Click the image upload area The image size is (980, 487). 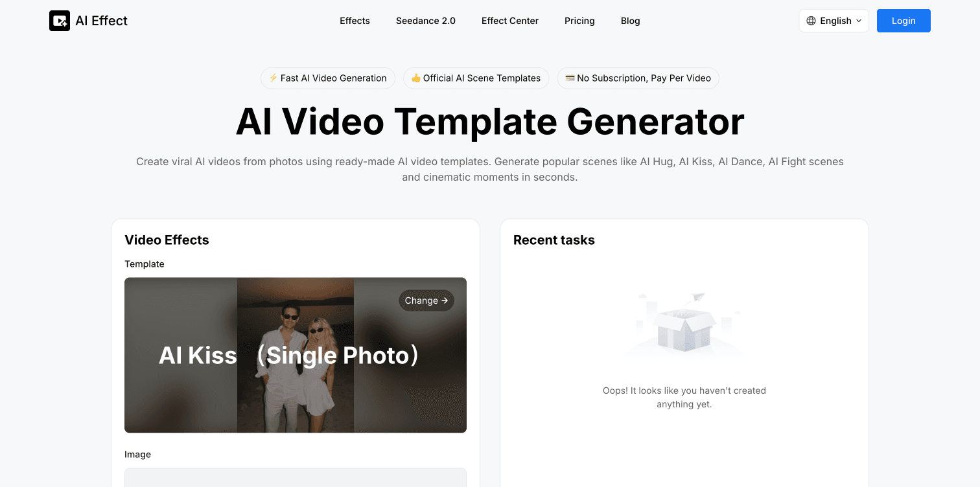tap(296, 478)
